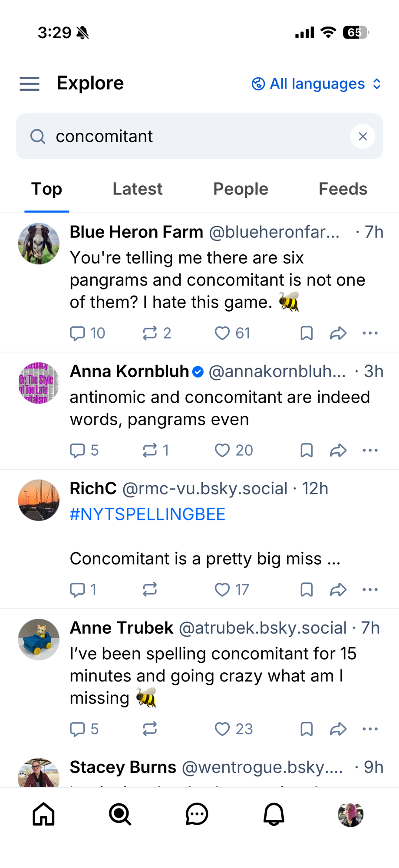Open Chat messages in bottom navigation
The width and height of the screenshot is (399, 868).
197,814
